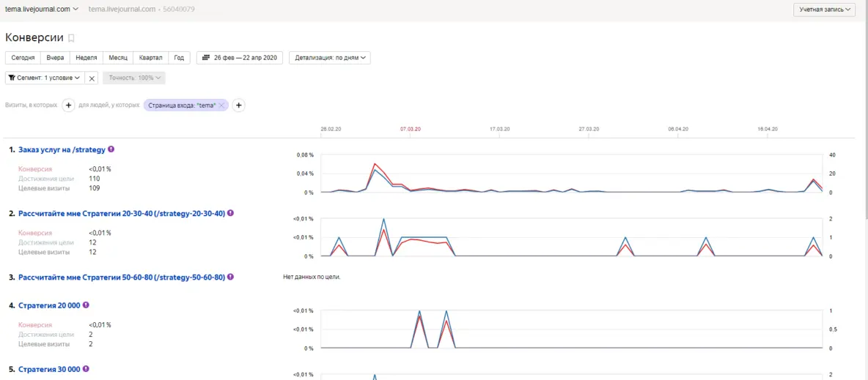Add a people condition with plus button
The width and height of the screenshot is (868, 380).
click(238, 105)
